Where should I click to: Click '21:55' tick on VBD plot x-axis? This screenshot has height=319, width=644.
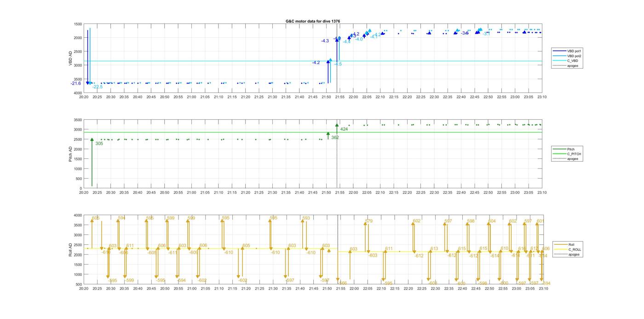(340, 97)
